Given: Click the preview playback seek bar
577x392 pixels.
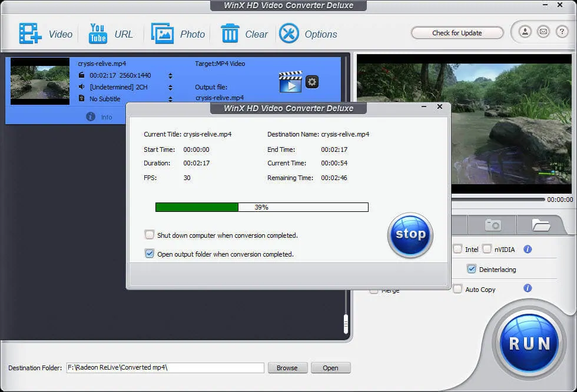Looking at the screenshot, I should [498, 200].
